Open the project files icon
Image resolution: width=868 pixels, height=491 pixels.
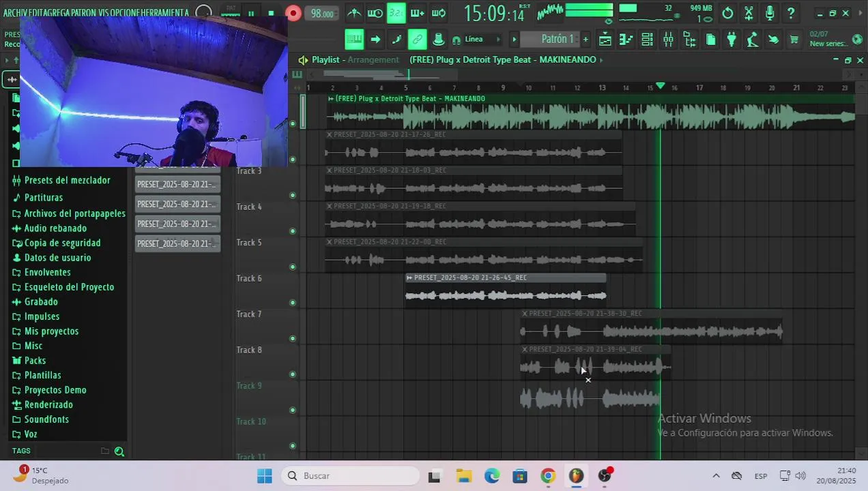[710, 40]
